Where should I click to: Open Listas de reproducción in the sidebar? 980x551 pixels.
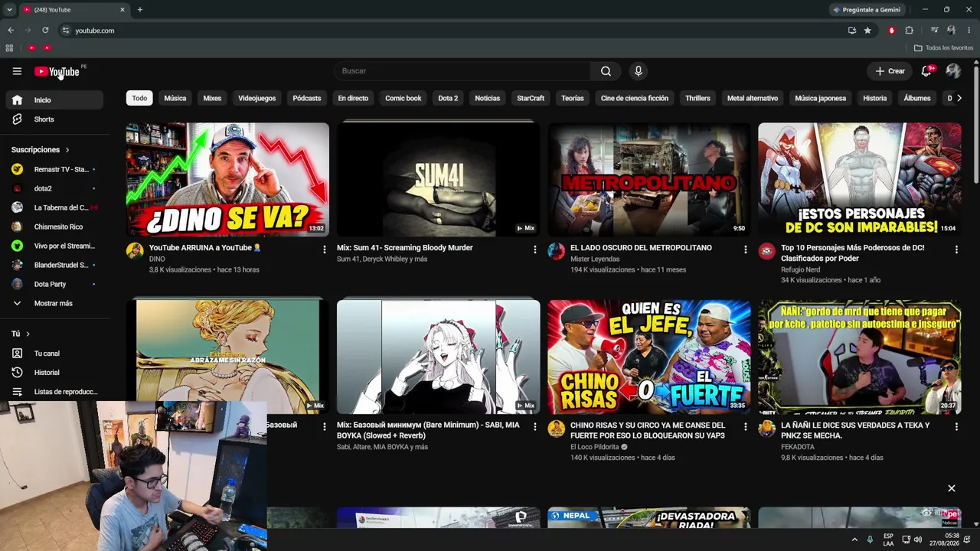[x=54, y=392]
